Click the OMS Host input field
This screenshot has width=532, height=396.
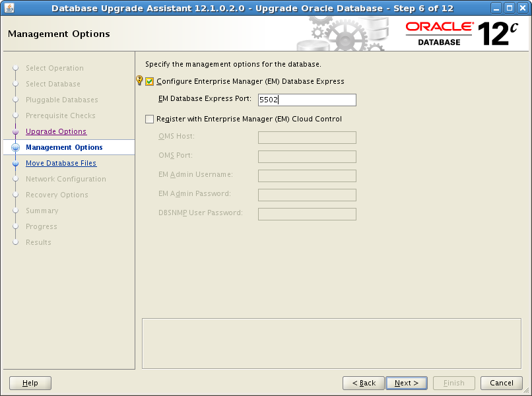(307, 138)
